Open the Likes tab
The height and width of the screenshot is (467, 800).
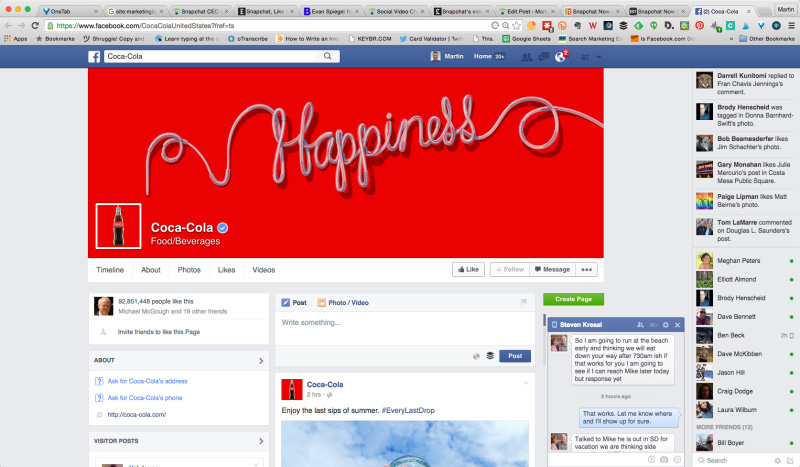pos(226,269)
